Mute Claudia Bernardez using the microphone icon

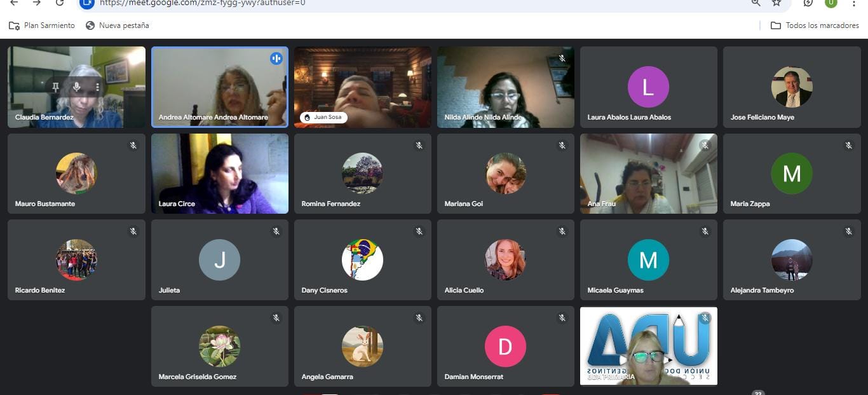[x=76, y=87]
